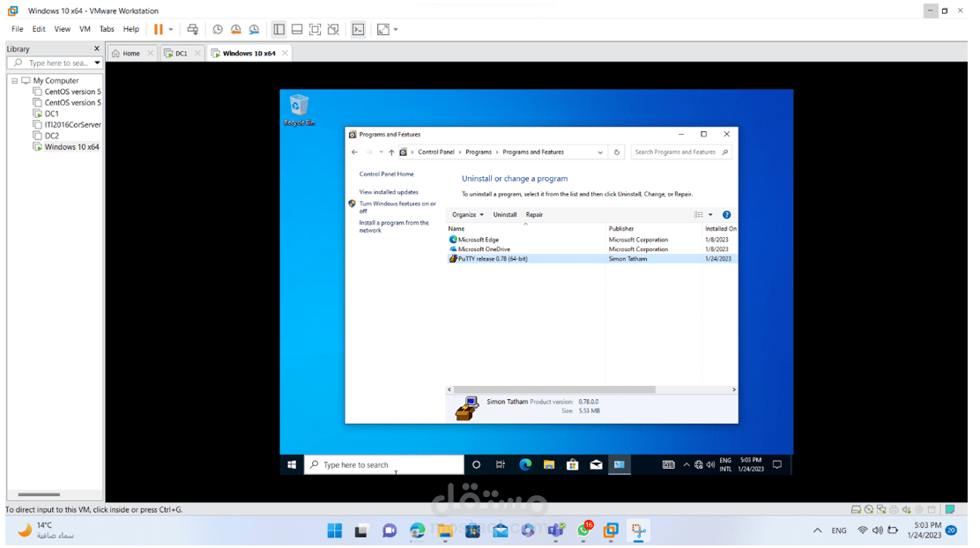This screenshot has height=548, width=980.
Task: Open the host Windows 11 Start button
Action: tap(335, 531)
